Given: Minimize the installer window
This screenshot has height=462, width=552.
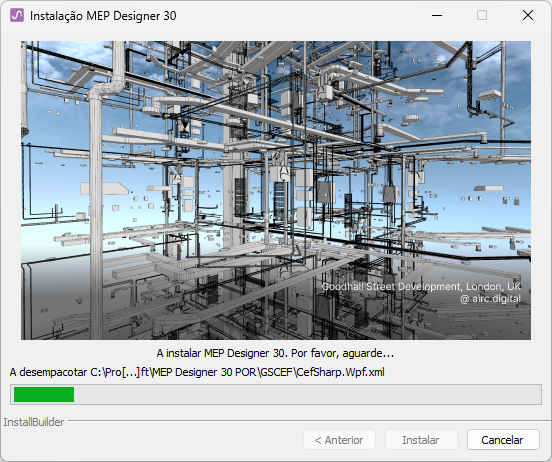Looking at the screenshot, I should tap(437, 15).
